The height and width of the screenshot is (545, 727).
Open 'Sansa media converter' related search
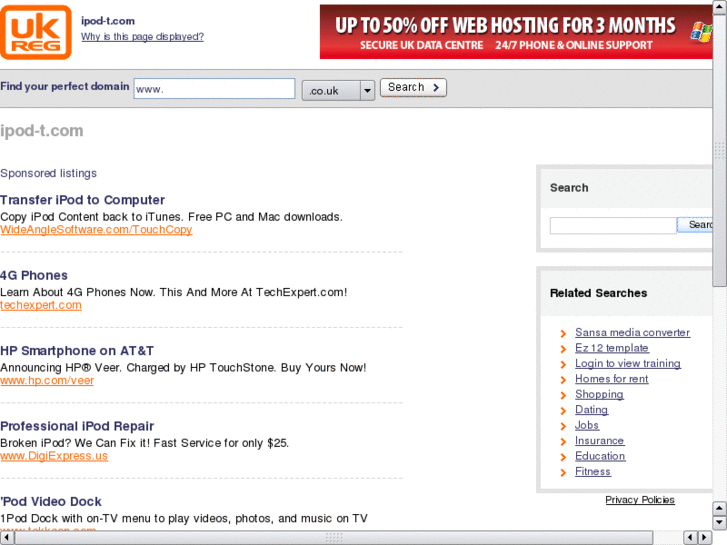[x=632, y=333]
